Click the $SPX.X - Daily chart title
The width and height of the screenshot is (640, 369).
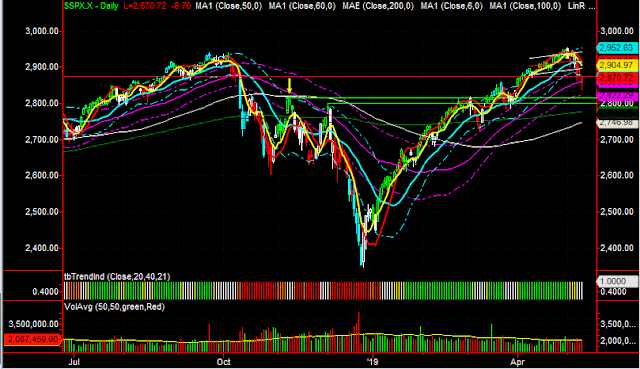[x=91, y=6]
